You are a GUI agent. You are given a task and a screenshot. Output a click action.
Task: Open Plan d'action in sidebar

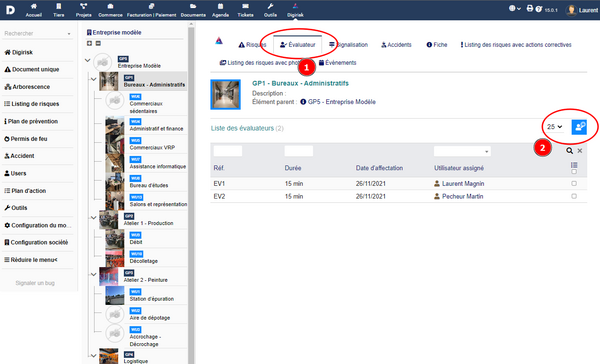pos(25,191)
